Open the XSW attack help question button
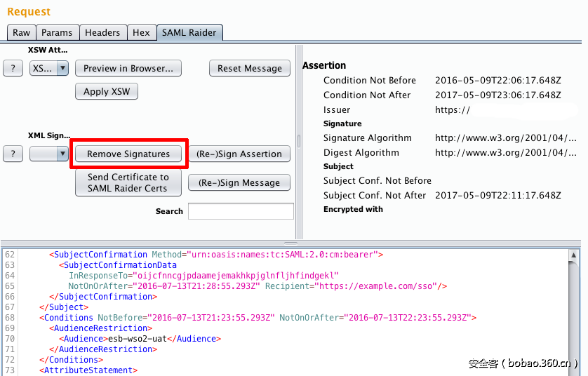This screenshot has height=376, width=588. [x=13, y=69]
